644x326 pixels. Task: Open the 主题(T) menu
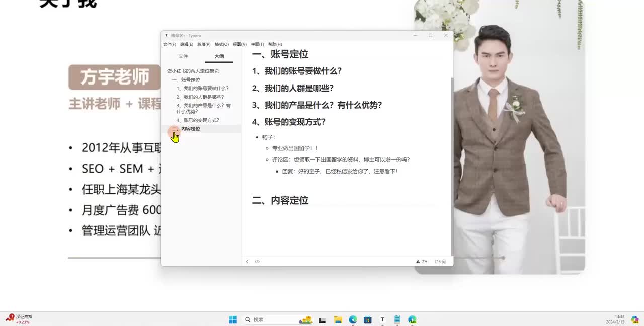pyautogui.click(x=257, y=44)
